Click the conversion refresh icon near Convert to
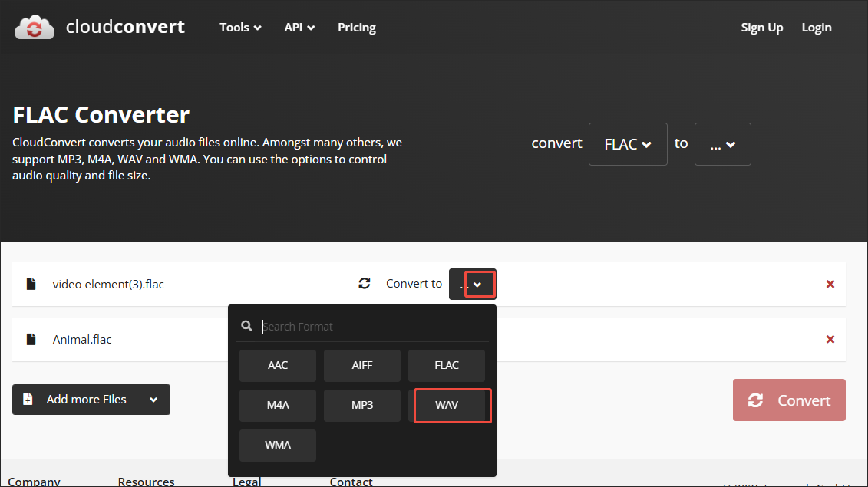The height and width of the screenshot is (487, 868). pyautogui.click(x=365, y=283)
